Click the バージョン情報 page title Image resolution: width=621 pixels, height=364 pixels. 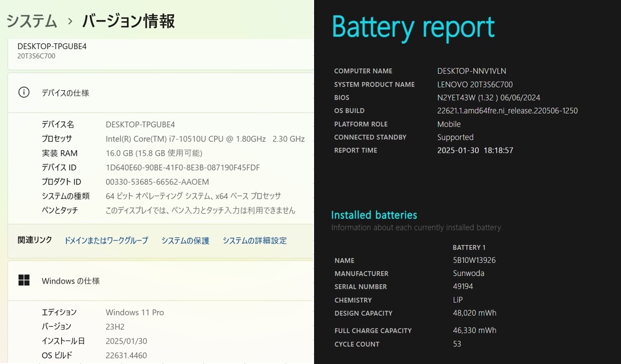129,21
